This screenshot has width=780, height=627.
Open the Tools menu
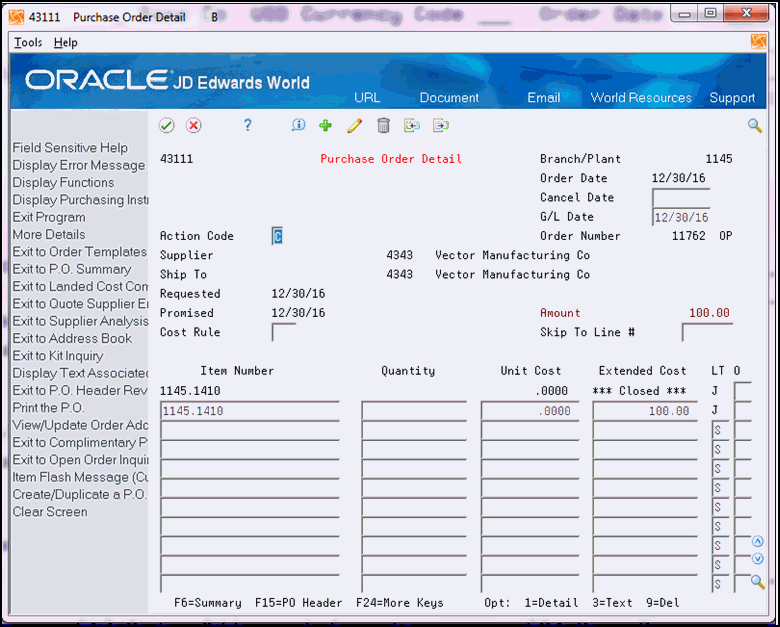tap(28, 43)
